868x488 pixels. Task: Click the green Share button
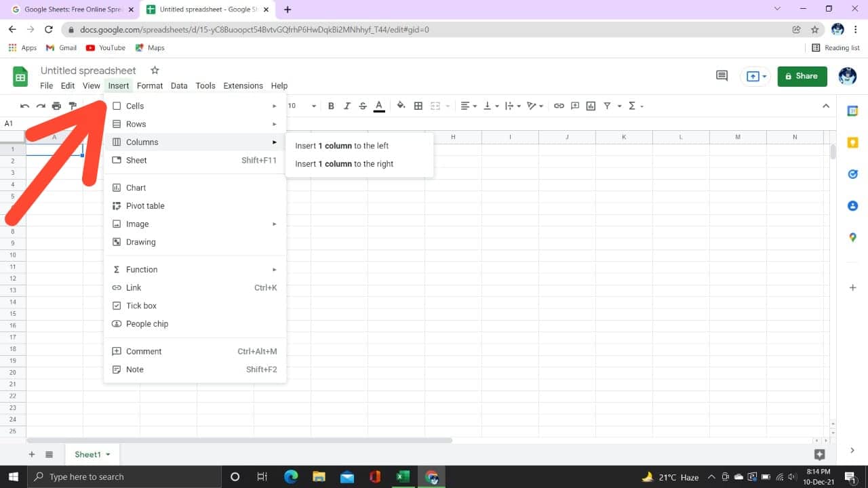(x=802, y=76)
